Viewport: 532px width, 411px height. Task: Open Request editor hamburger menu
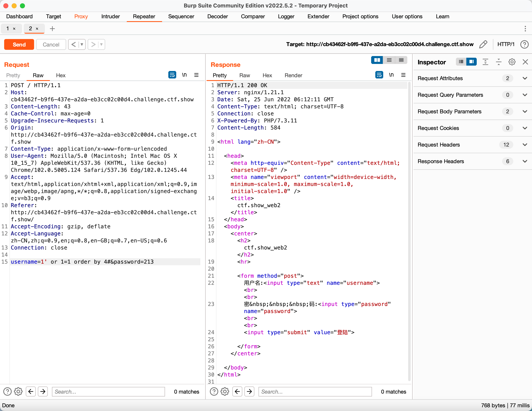click(196, 75)
